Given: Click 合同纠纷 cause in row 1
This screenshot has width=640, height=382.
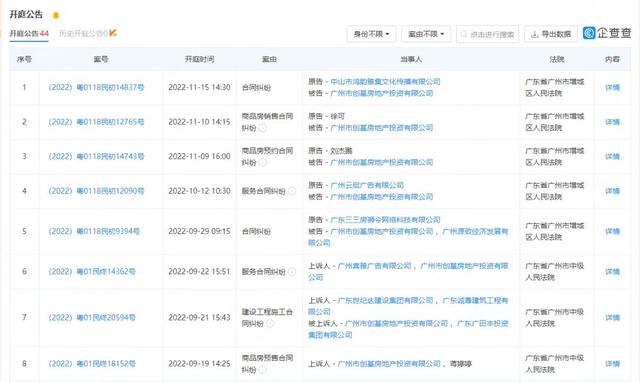Looking at the screenshot, I should coord(256,87).
